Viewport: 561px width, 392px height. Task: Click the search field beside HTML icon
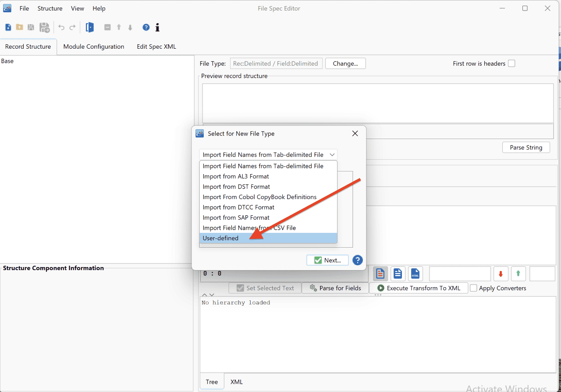tap(460, 274)
